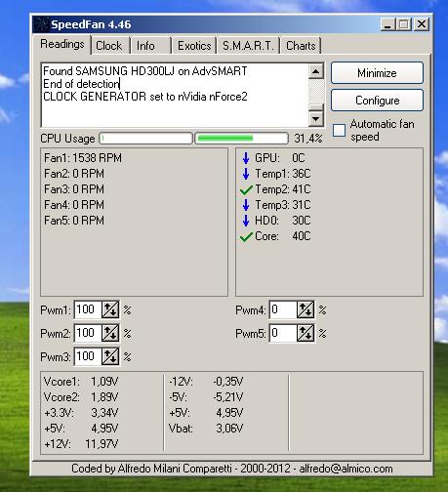Image resolution: width=448 pixels, height=492 pixels.
Task: Select the Fan5: 0 RPM reading
Action: 74,221
